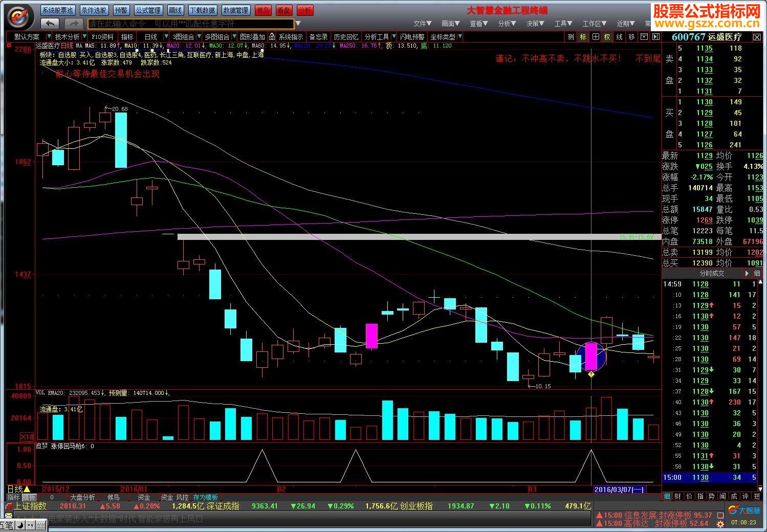Click the command input field

pos(191,24)
